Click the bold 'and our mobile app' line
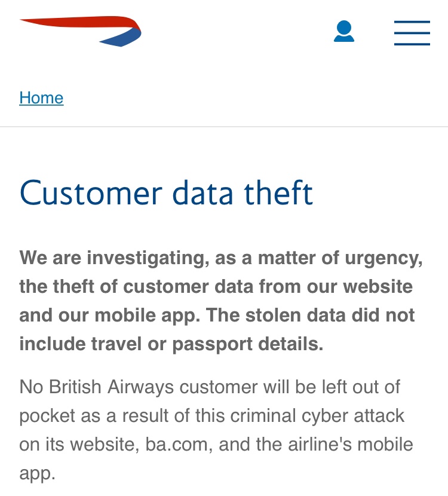 point(217,316)
